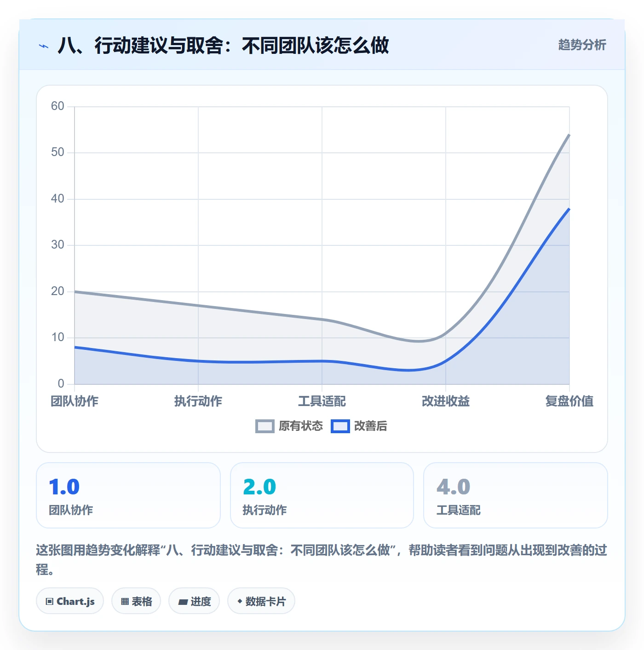Click the 团队协作 x-axis label
This screenshot has height=650, width=644.
[75, 401]
